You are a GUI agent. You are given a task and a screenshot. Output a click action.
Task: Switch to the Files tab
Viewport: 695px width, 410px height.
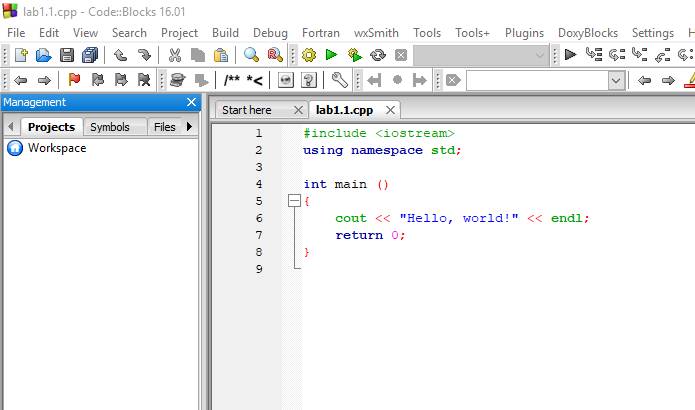pos(164,127)
